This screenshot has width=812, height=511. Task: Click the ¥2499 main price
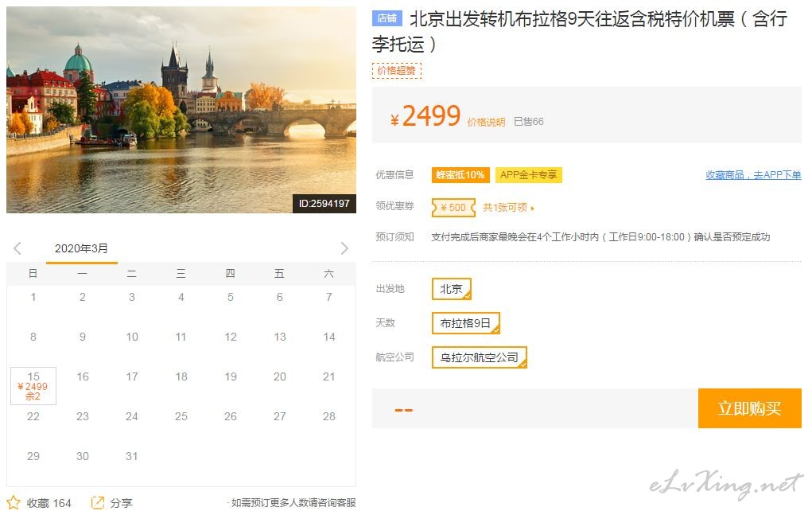click(425, 115)
